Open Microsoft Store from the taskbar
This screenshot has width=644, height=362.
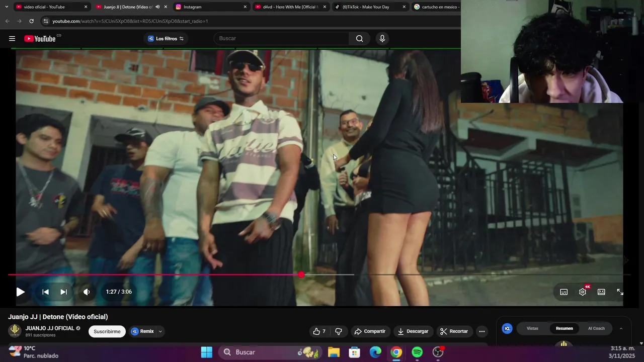coord(355,352)
